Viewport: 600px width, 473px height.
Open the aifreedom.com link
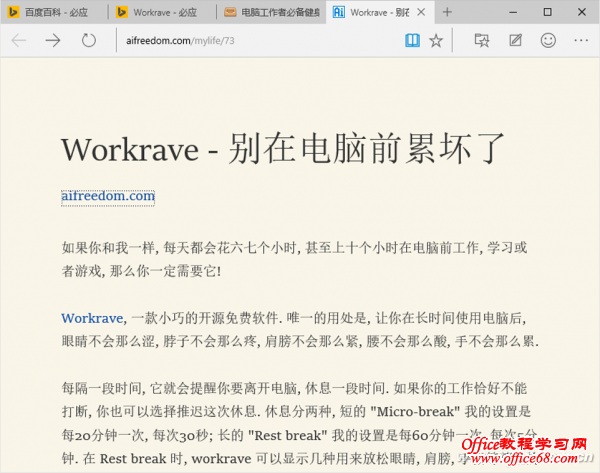pos(108,196)
